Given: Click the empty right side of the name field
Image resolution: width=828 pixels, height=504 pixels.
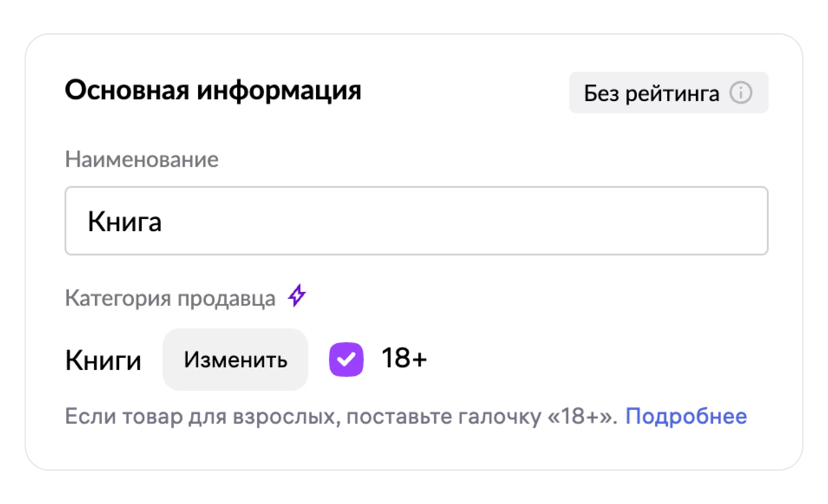Looking at the screenshot, I should point(571,221).
